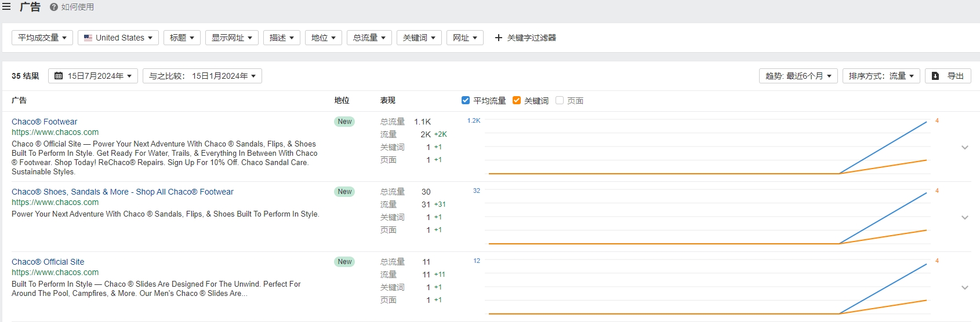The image size is (980, 322).
Task: Open Chaco® Shoes, Sandals & More ad link
Action: (122, 192)
